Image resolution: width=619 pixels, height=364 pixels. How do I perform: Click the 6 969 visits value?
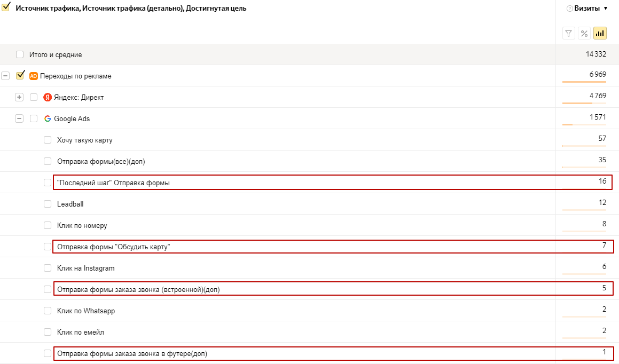click(598, 74)
